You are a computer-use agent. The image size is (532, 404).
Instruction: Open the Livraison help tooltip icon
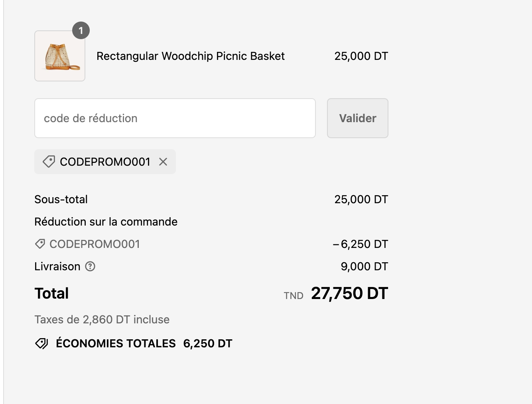[x=91, y=266]
